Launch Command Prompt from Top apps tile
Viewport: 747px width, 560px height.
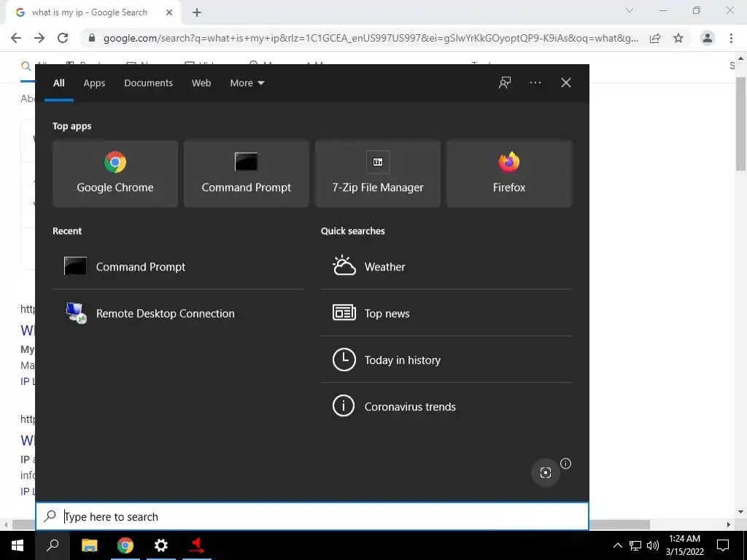[x=247, y=174]
